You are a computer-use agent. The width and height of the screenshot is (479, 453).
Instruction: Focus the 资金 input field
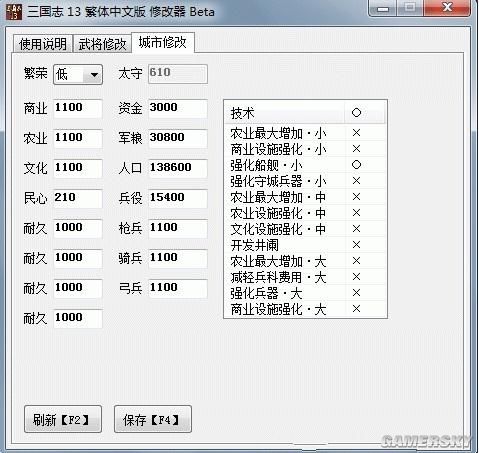178,108
